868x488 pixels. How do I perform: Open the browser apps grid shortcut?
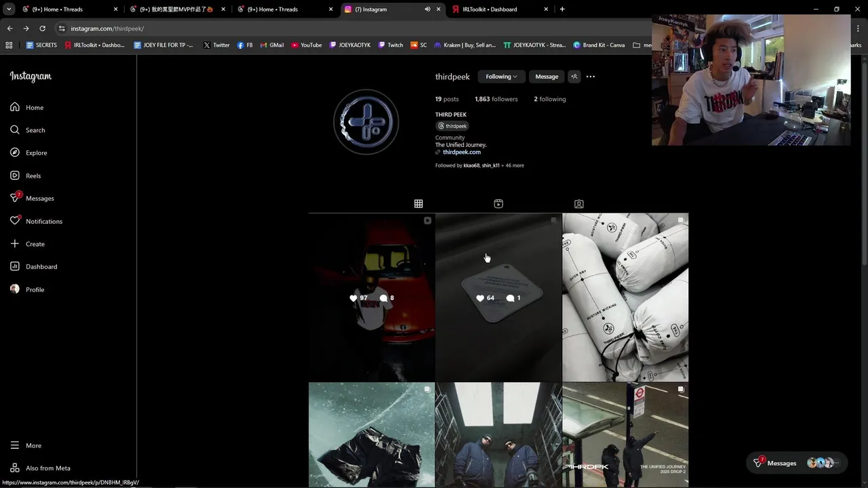click(9, 45)
